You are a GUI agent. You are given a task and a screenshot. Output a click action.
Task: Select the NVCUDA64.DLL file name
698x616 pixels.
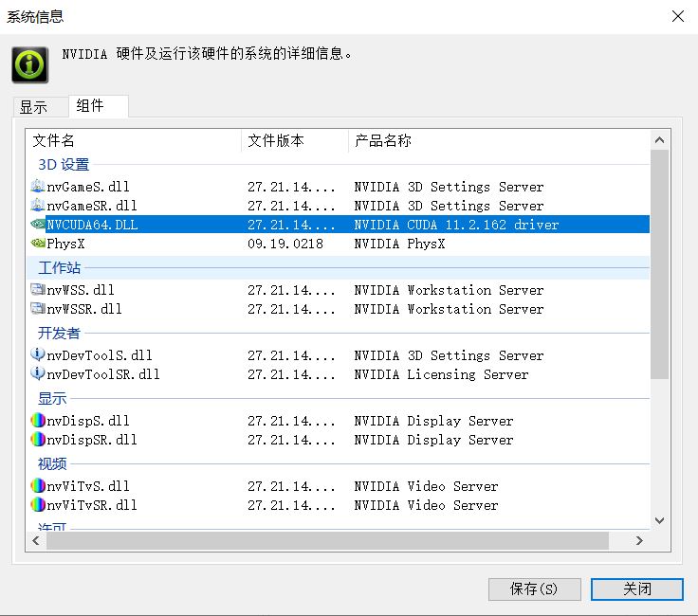pos(92,225)
